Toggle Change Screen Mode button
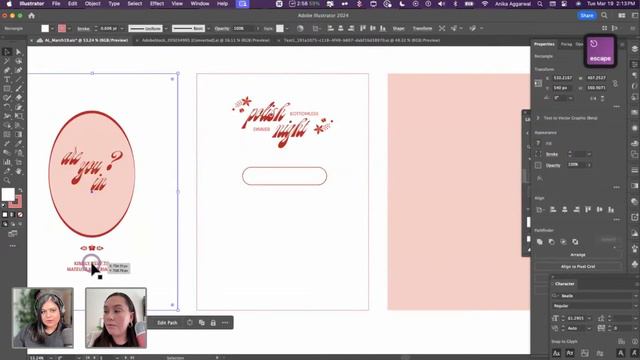Image resolution: width=640 pixels, height=360 pixels. (13, 234)
